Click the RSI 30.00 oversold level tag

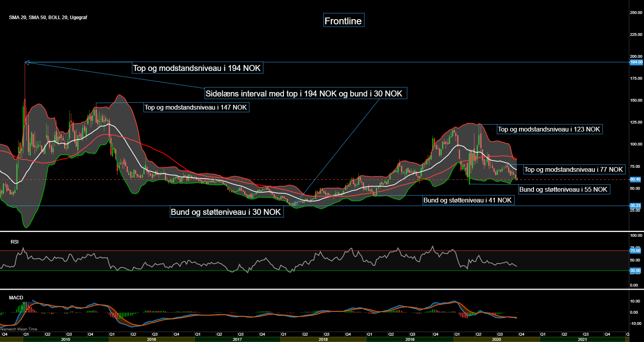635,271
